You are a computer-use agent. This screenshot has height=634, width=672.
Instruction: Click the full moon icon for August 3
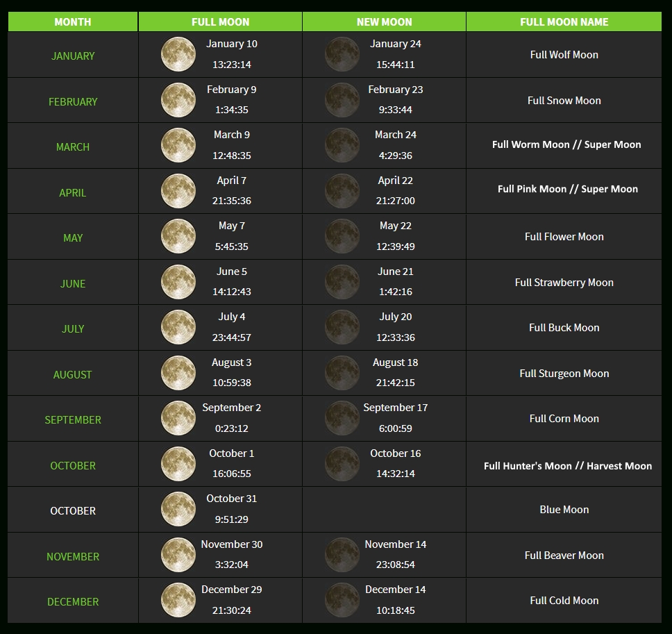(178, 373)
